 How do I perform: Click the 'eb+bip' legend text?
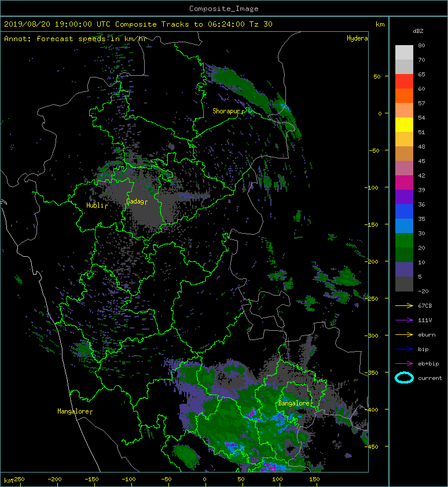(428, 364)
